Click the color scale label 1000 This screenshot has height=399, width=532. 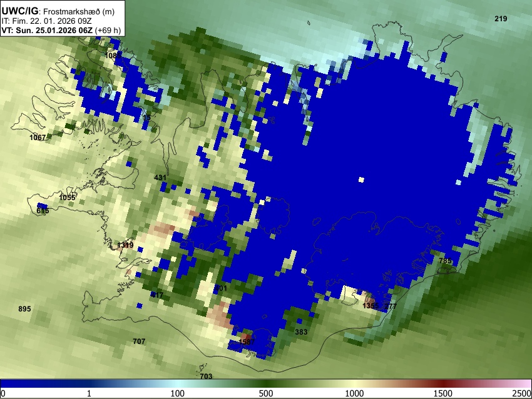coord(354,393)
